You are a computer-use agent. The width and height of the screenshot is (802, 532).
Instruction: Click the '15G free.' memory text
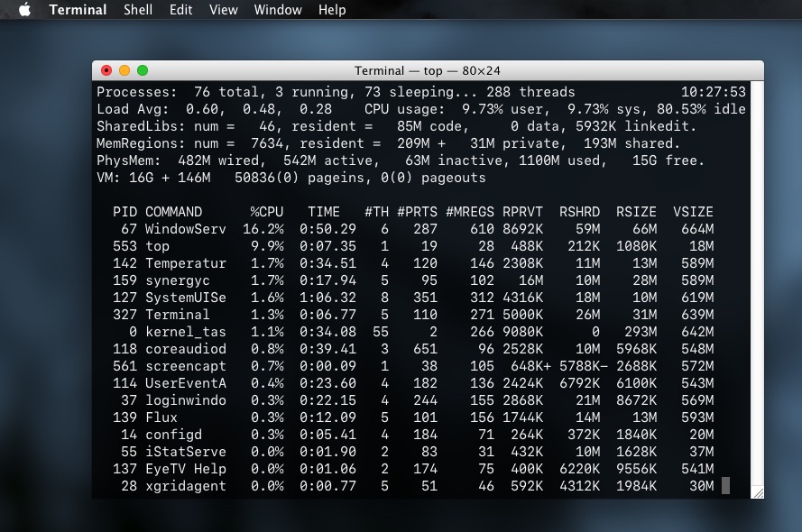pyautogui.click(x=668, y=161)
